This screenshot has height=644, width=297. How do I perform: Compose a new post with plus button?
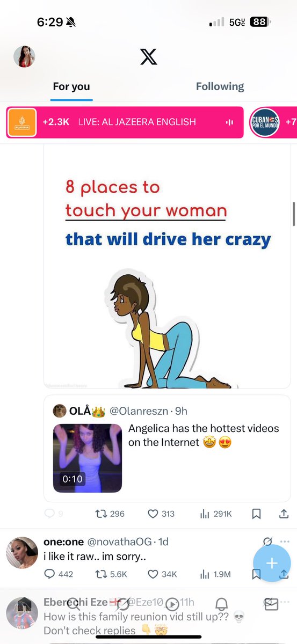point(272,563)
